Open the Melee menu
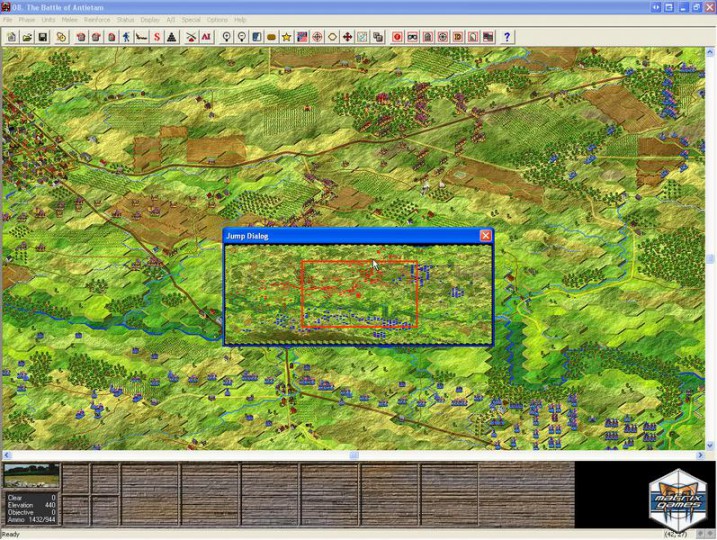 pyautogui.click(x=70, y=20)
